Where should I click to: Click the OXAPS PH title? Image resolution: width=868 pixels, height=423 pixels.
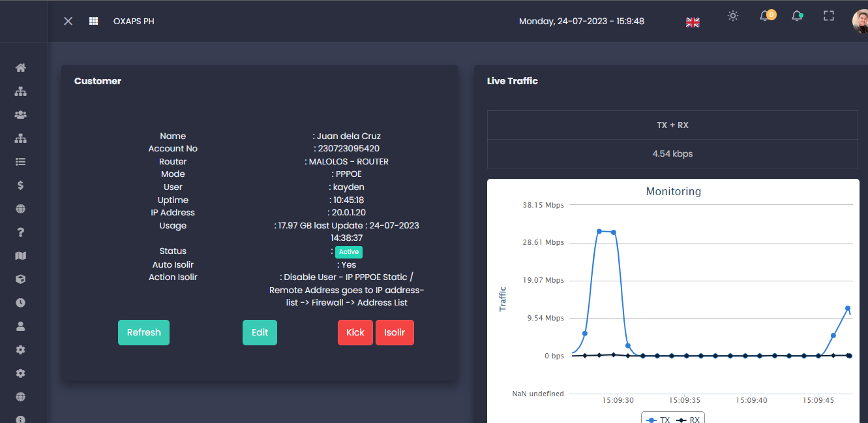pos(134,21)
